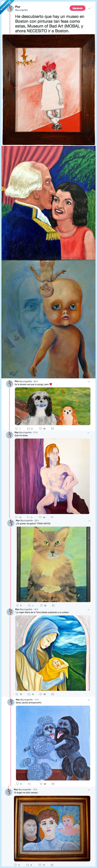Like the 'TOMA GATOS' cat tweet
The height and width of the screenshot is (868, 97).
click(41, 605)
